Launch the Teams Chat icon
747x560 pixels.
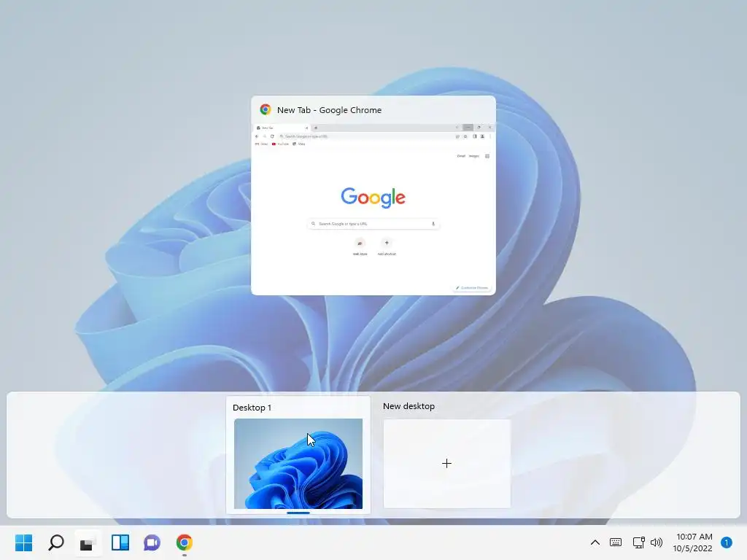152,542
